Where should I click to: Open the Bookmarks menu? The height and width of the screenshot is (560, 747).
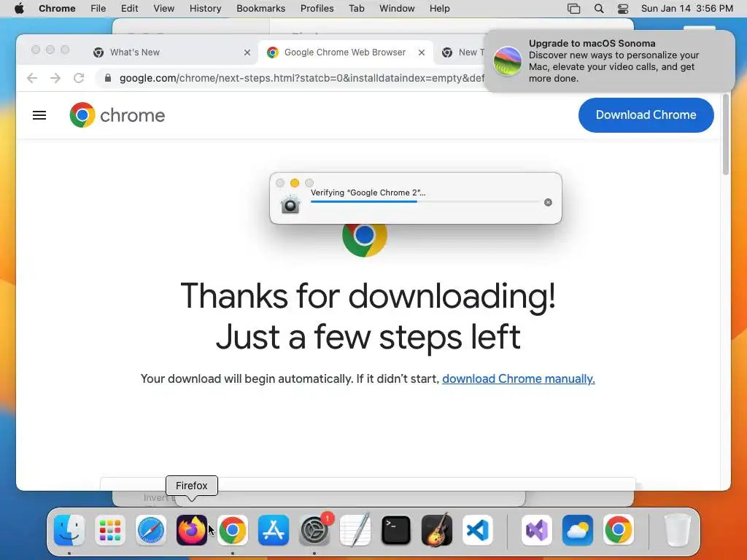click(x=260, y=9)
